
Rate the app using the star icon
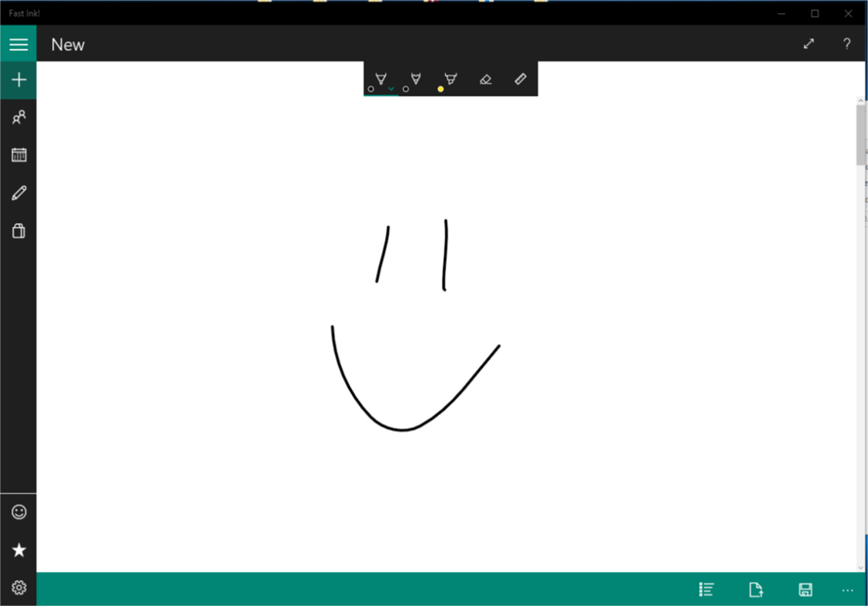coord(18,550)
